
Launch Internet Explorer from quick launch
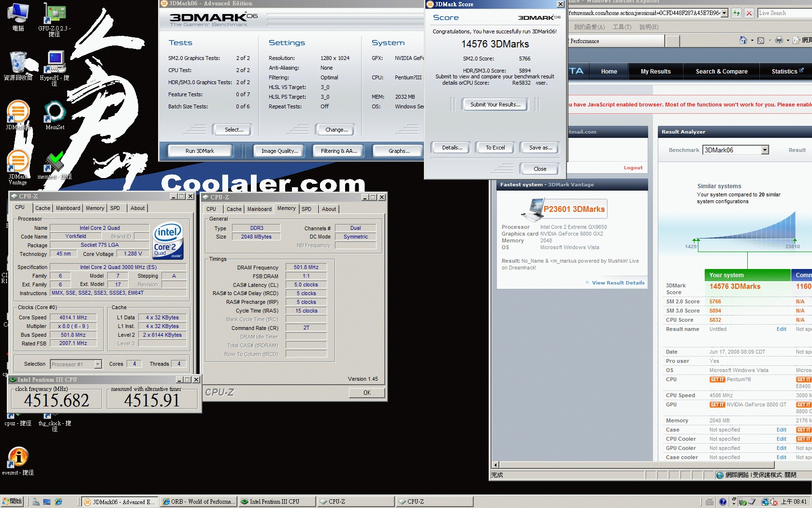pos(58,502)
